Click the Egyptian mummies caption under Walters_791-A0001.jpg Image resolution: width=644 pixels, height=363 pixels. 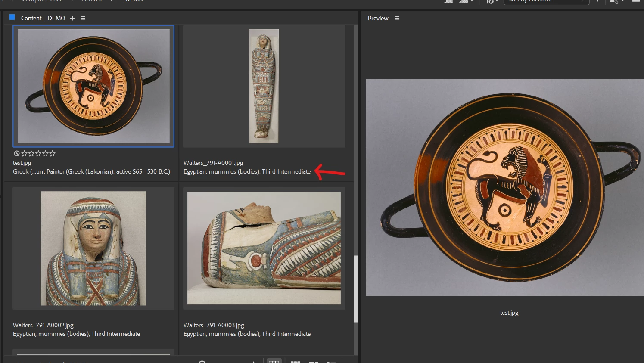[247, 171]
